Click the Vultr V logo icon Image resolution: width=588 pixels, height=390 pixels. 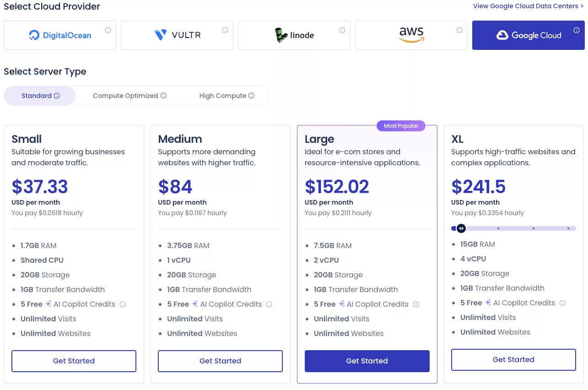click(x=160, y=35)
